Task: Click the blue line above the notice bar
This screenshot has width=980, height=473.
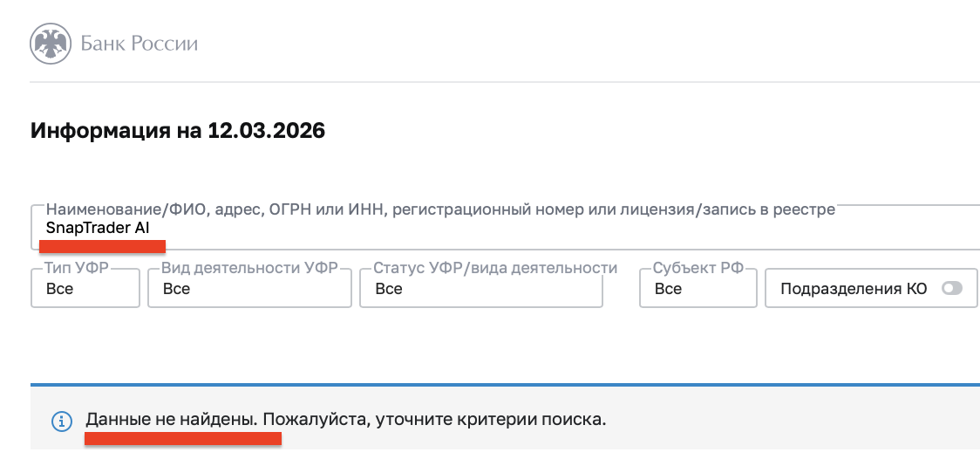Action: (505, 384)
